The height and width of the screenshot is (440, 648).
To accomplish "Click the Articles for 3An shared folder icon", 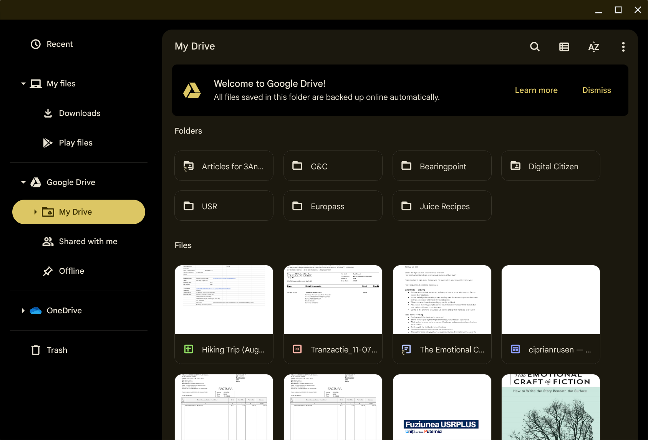I will coord(188,166).
